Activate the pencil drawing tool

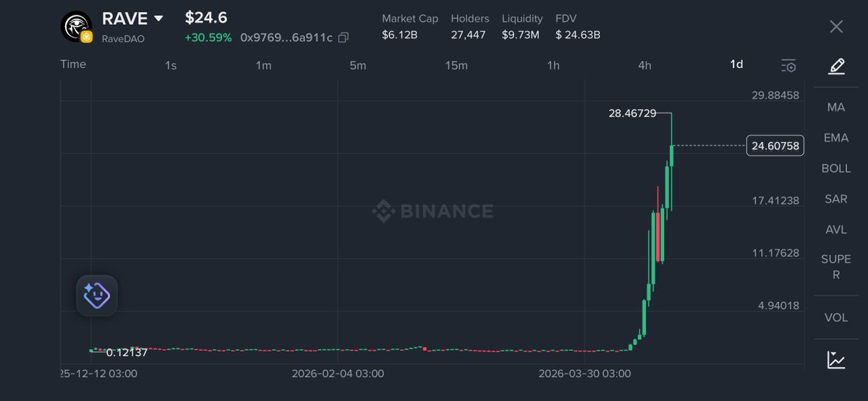coord(836,67)
